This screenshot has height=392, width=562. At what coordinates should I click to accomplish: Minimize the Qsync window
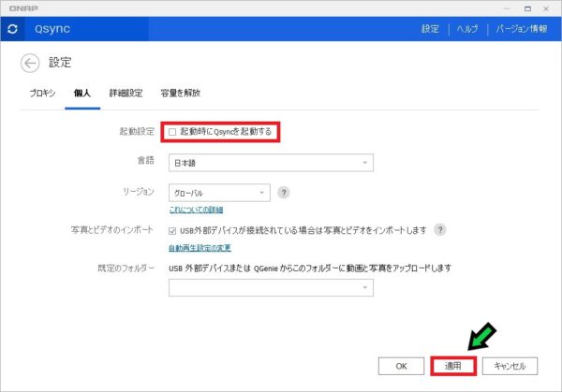coord(507,8)
